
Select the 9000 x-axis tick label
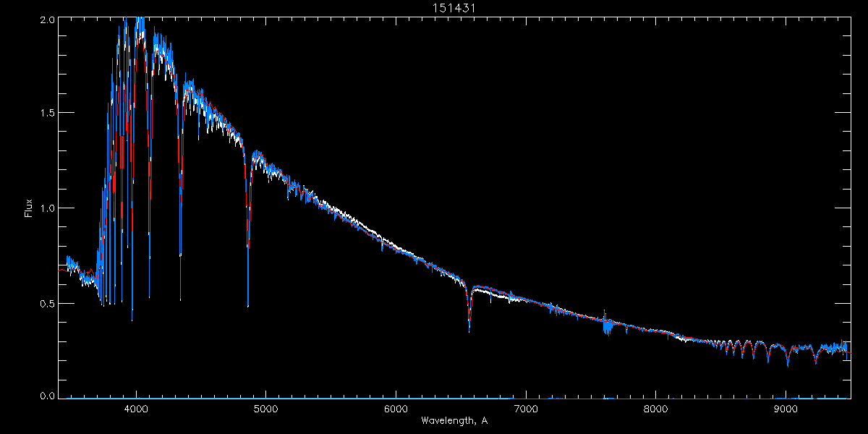click(786, 408)
